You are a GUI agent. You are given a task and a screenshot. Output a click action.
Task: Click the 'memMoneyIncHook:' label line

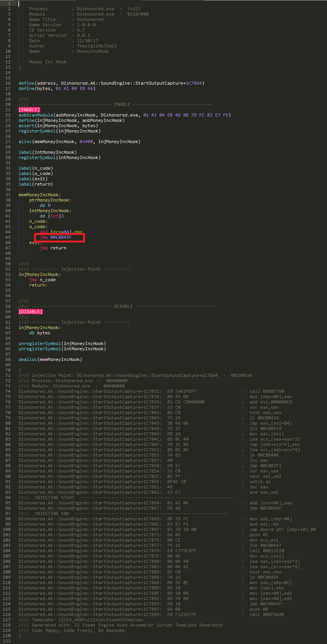point(39,195)
